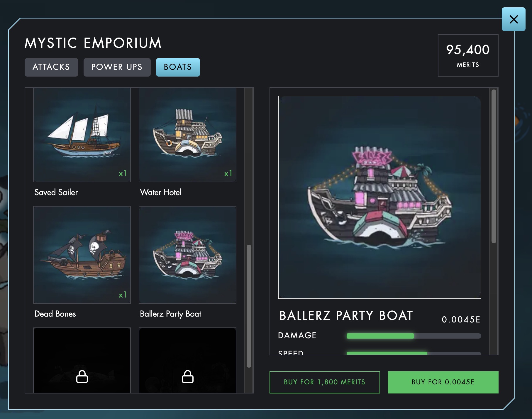Click the right locked boat padlock icon
This screenshot has width=532, height=419.
pos(187,377)
